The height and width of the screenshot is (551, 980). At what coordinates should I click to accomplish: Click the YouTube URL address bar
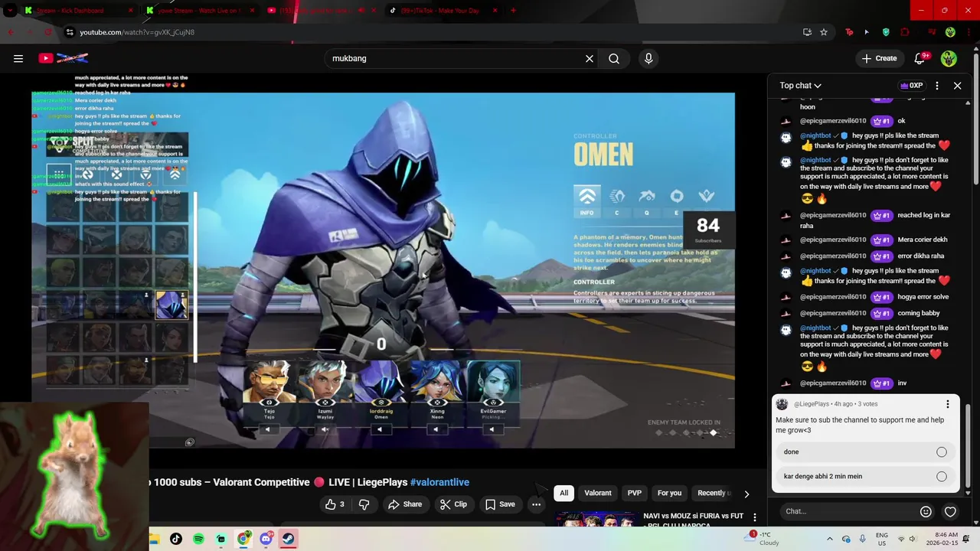429,32
